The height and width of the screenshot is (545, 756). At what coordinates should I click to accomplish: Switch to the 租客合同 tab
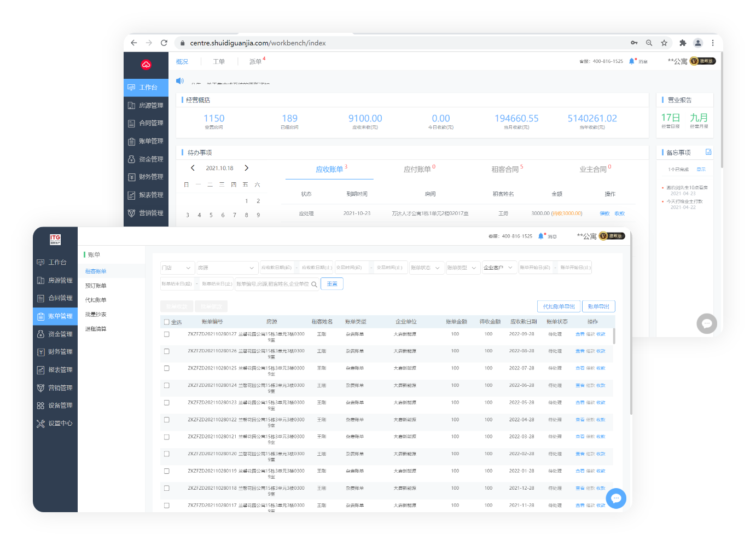505,170
